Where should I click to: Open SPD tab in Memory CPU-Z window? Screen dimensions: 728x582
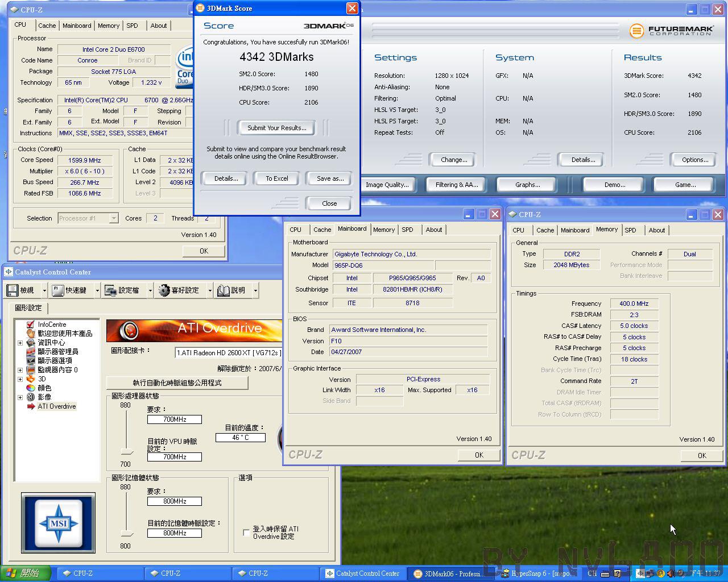click(x=630, y=230)
